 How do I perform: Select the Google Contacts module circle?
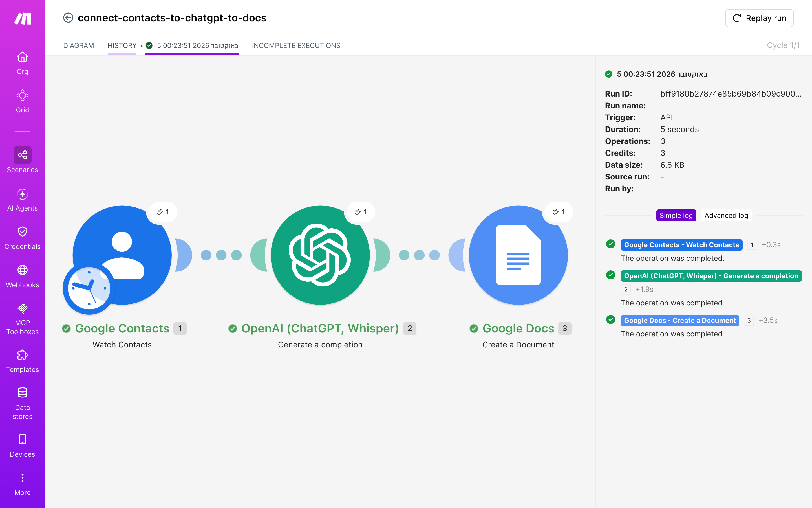(122, 255)
